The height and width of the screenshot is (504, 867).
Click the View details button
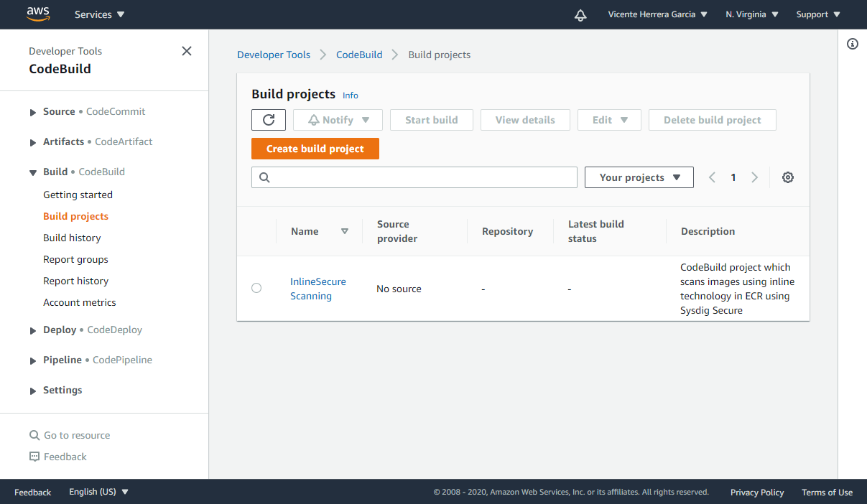525,120
